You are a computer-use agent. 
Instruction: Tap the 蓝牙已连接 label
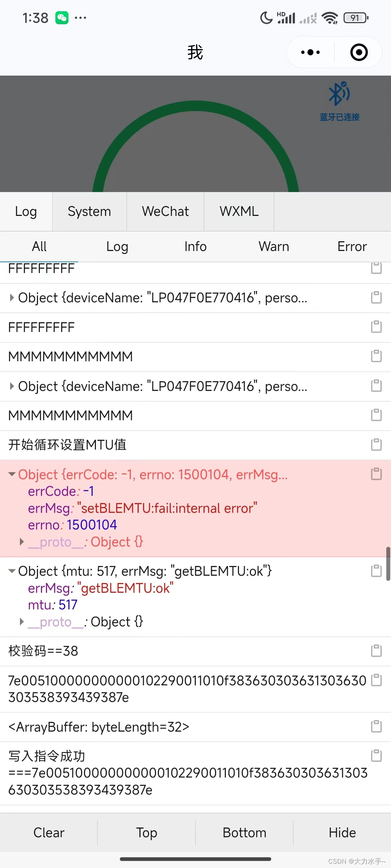click(339, 117)
